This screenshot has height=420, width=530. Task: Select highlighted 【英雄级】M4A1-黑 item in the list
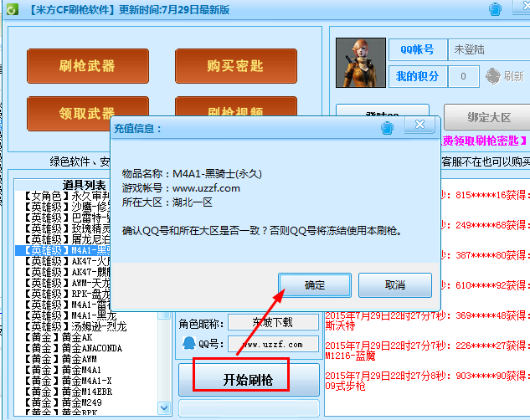pos(63,250)
